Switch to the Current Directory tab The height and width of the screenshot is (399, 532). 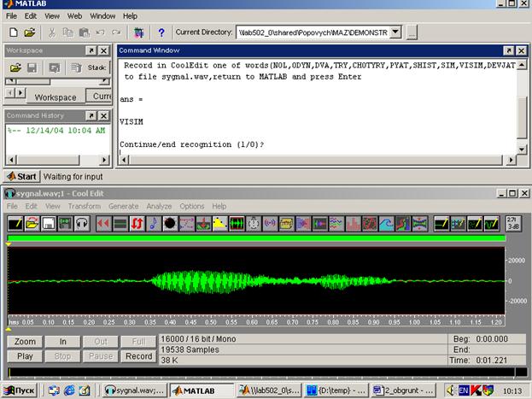pyautogui.click(x=99, y=96)
